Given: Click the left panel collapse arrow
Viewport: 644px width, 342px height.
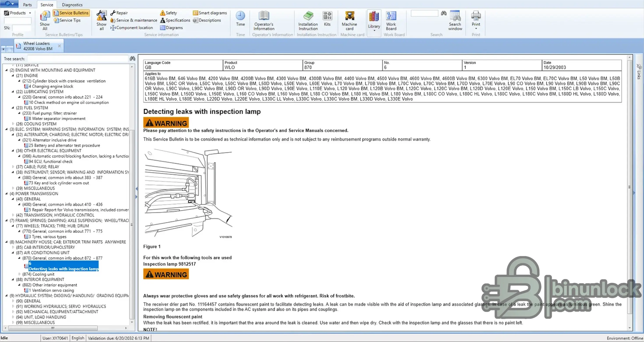Looking at the screenshot, I should click(136, 189).
